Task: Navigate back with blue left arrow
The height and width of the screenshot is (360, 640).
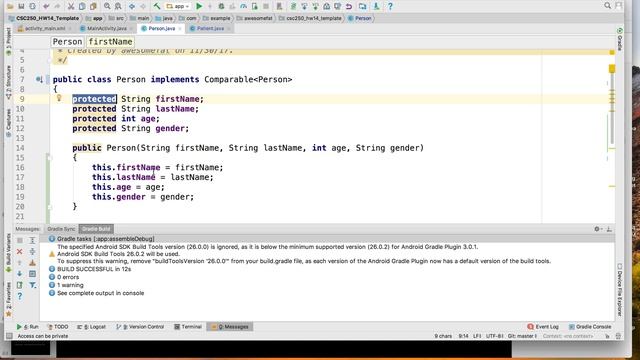Action: click(x=132, y=6)
